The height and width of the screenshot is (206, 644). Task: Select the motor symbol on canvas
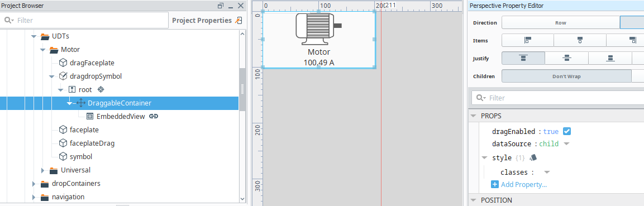tap(319, 28)
